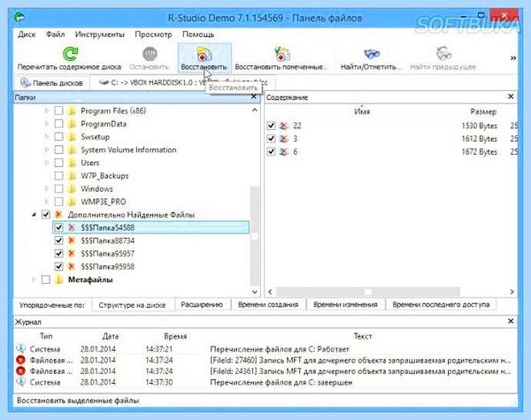Click the grayed Stop (Остановить) icon
The image size is (531, 420).
(150, 54)
